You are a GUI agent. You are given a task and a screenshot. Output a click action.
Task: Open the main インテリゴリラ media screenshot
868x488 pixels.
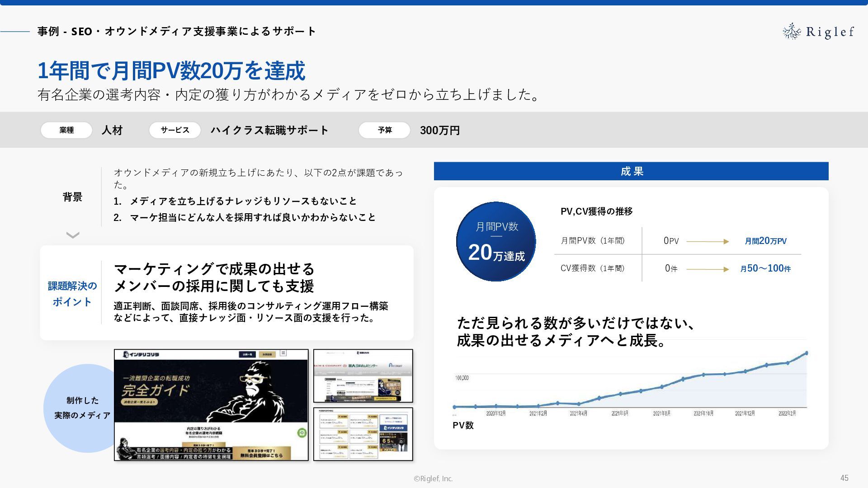[211, 405]
